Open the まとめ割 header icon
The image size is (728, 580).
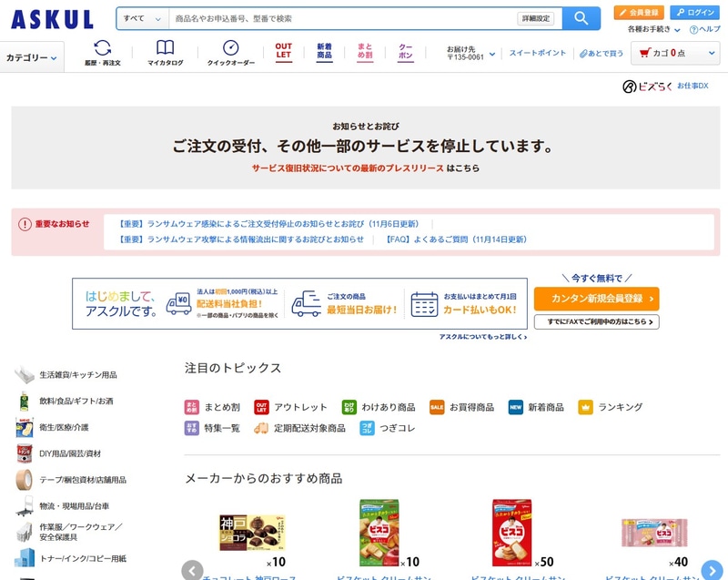365,52
